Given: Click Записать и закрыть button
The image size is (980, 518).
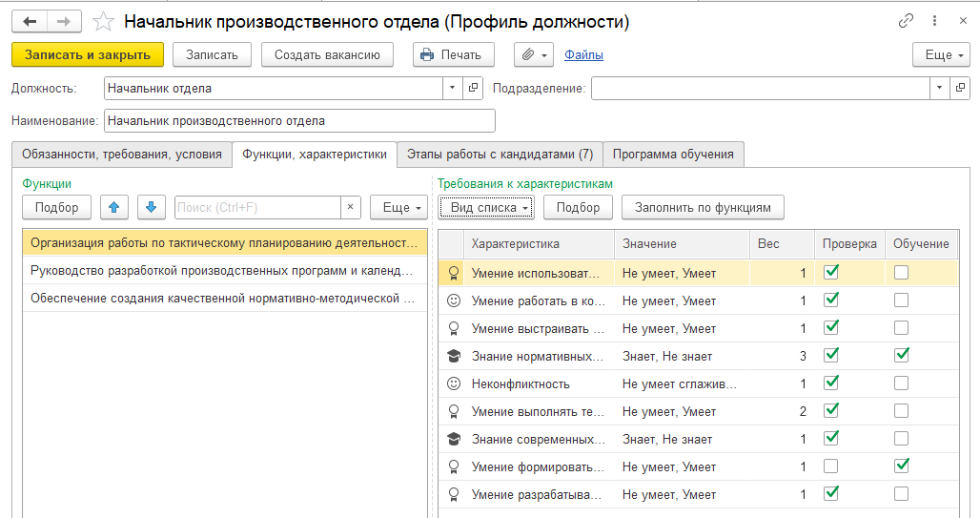Looking at the screenshot, I should 88,55.
